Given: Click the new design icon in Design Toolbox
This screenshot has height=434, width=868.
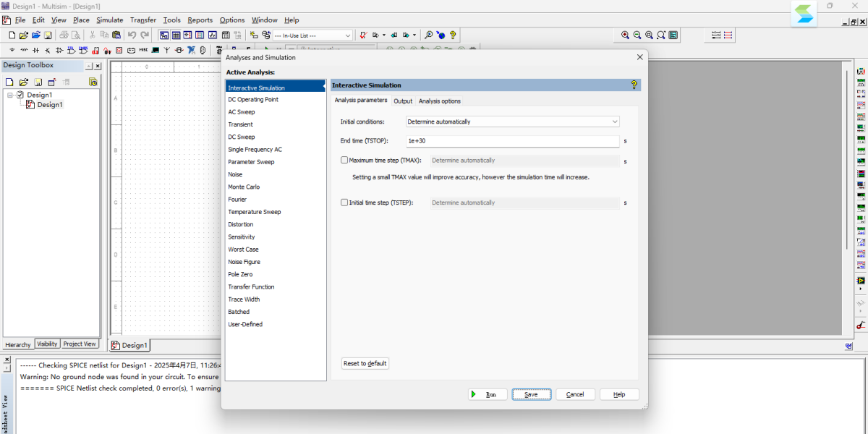Looking at the screenshot, I should coord(10,82).
